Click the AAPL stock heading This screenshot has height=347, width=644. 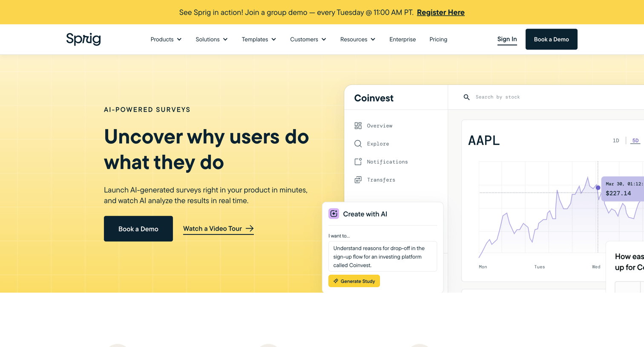[484, 140]
